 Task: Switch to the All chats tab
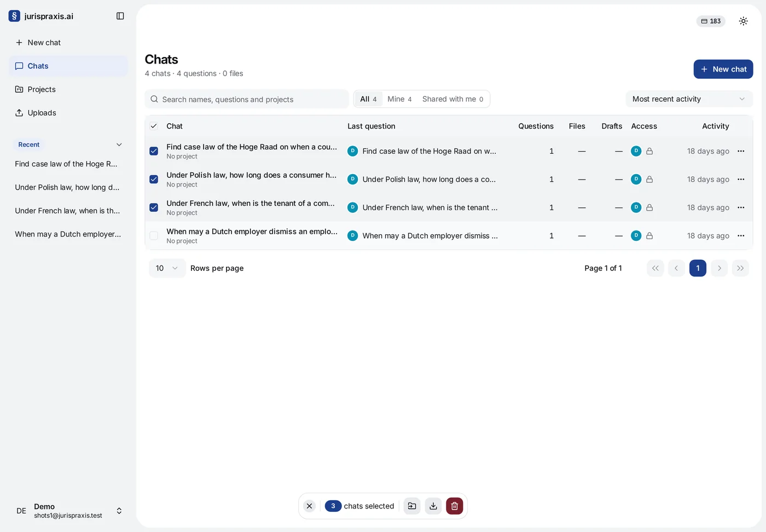[x=368, y=99]
